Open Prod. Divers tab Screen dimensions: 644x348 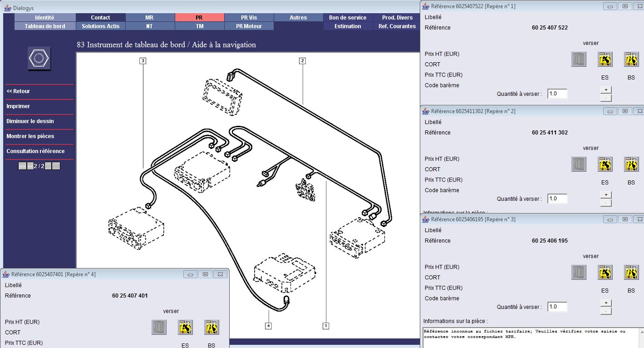point(397,17)
